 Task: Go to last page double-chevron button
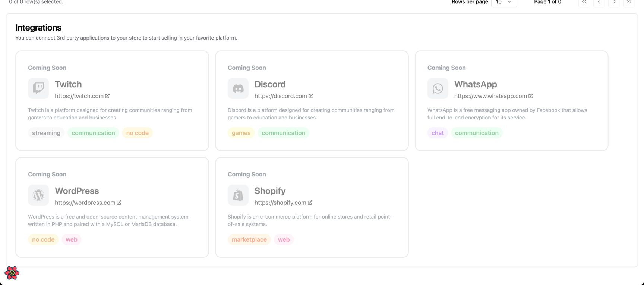coord(629,2)
